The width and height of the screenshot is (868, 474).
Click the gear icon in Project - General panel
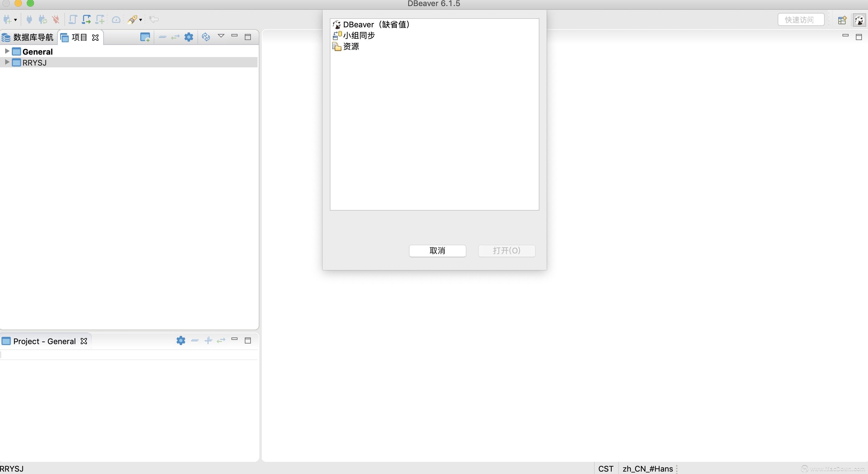click(x=181, y=341)
